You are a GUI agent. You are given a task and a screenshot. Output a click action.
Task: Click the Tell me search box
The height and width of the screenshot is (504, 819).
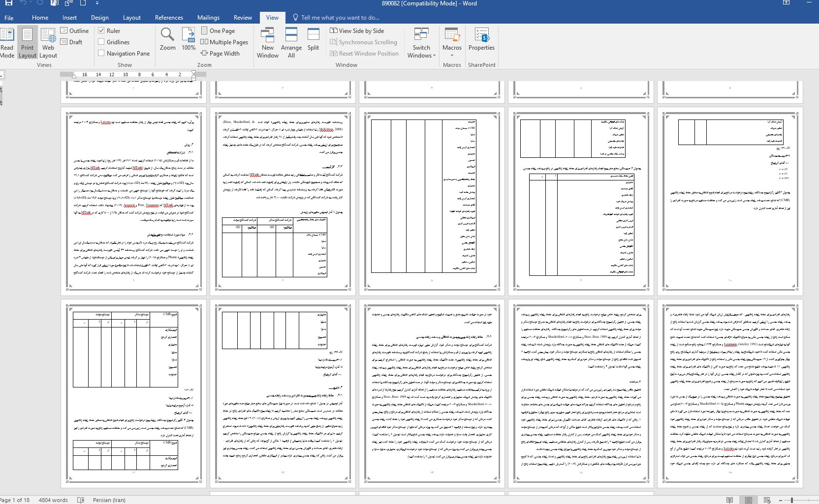pos(340,17)
